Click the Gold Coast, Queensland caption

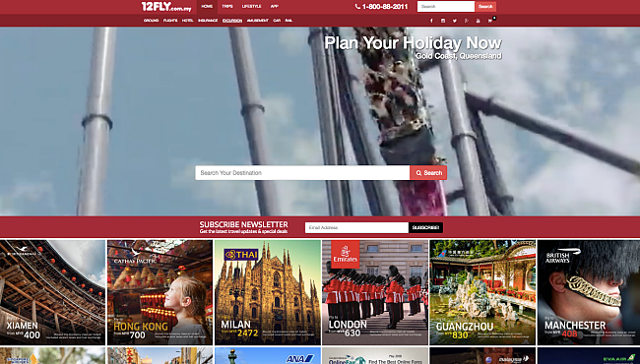coord(459,56)
